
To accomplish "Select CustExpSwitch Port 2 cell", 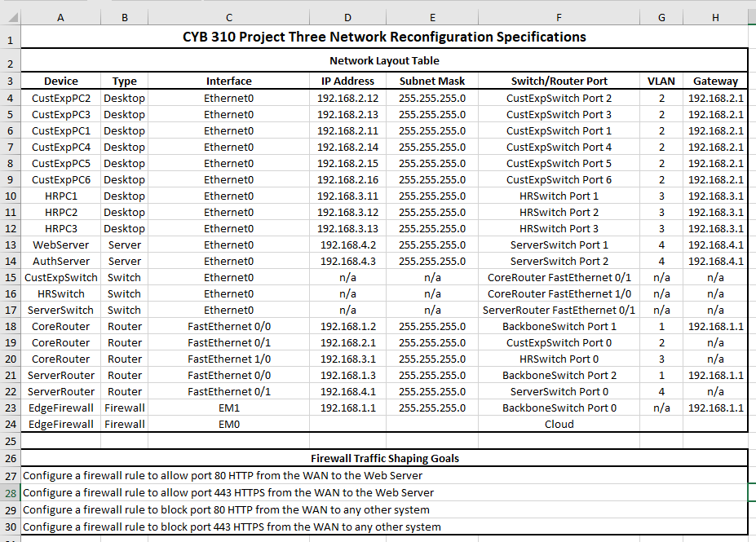I will [x=559, y=99].
